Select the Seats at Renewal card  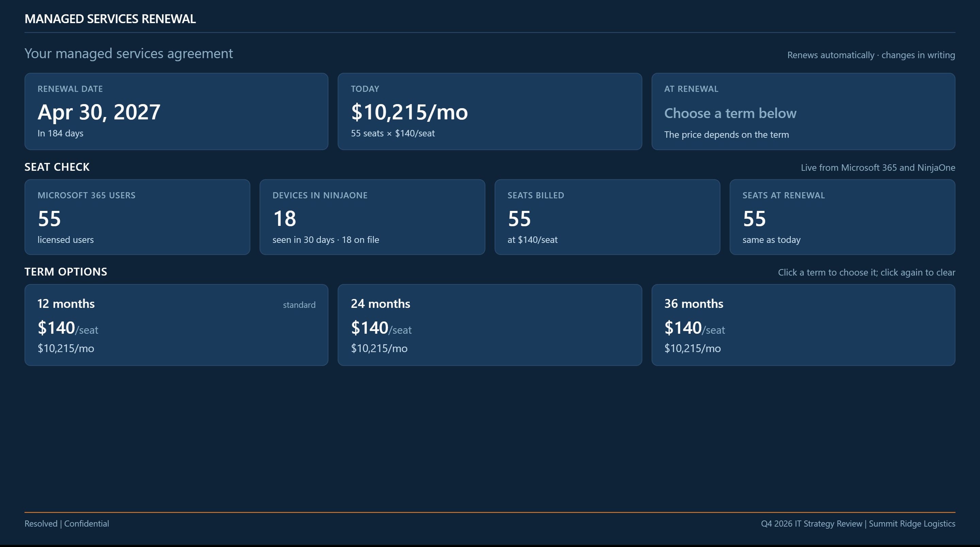[x=842, y=217]
